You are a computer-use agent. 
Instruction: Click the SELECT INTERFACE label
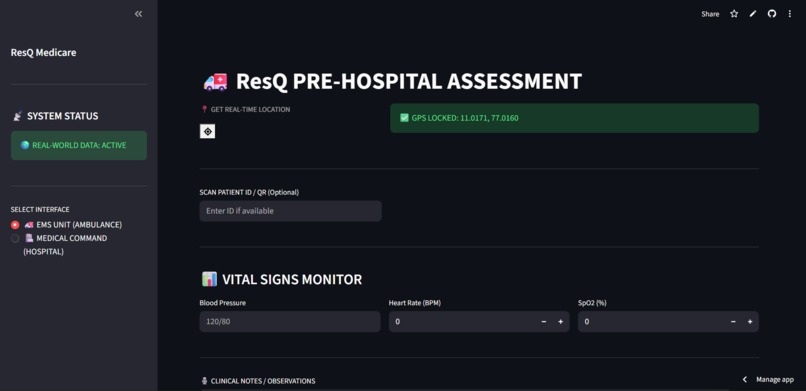[x=40, y=210]
